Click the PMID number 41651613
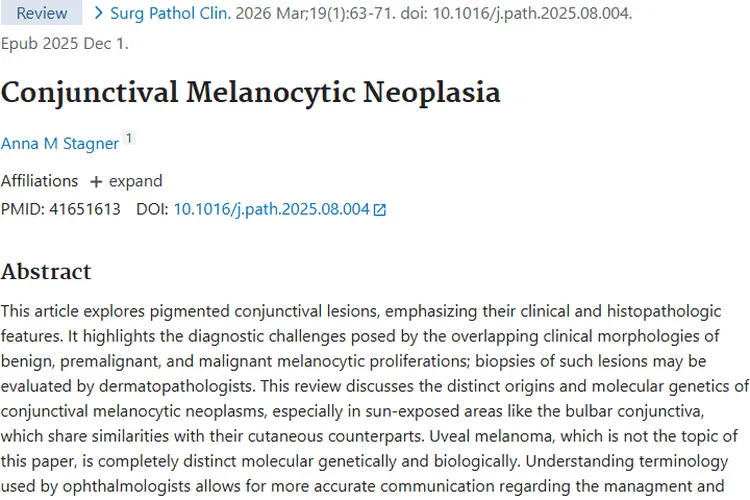Image resolution: width=750 pixels, height=500 pixels. coord(85,209)
